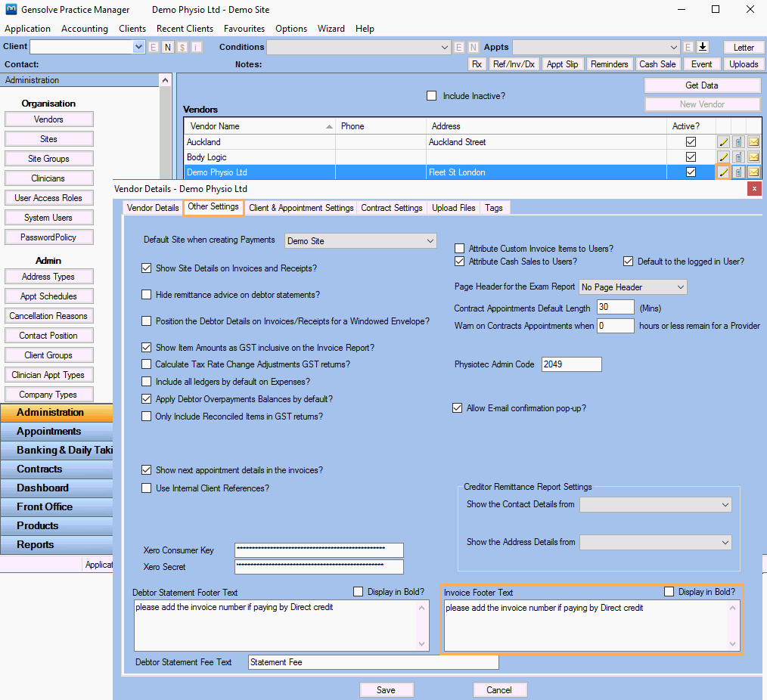
Task: Switch to Vendor Details tab
Action: (153, 208)
